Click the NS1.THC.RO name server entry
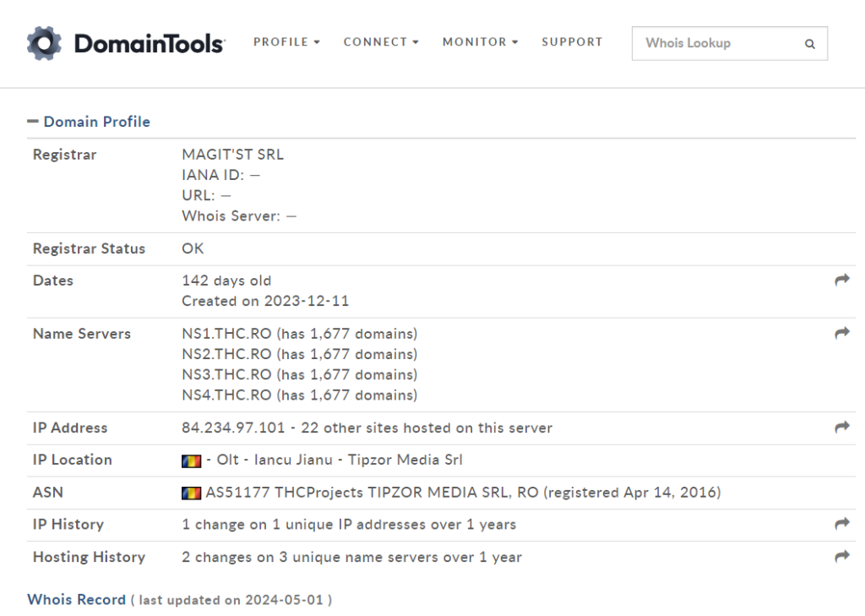The image size is (865, 616). coord(226,334)
